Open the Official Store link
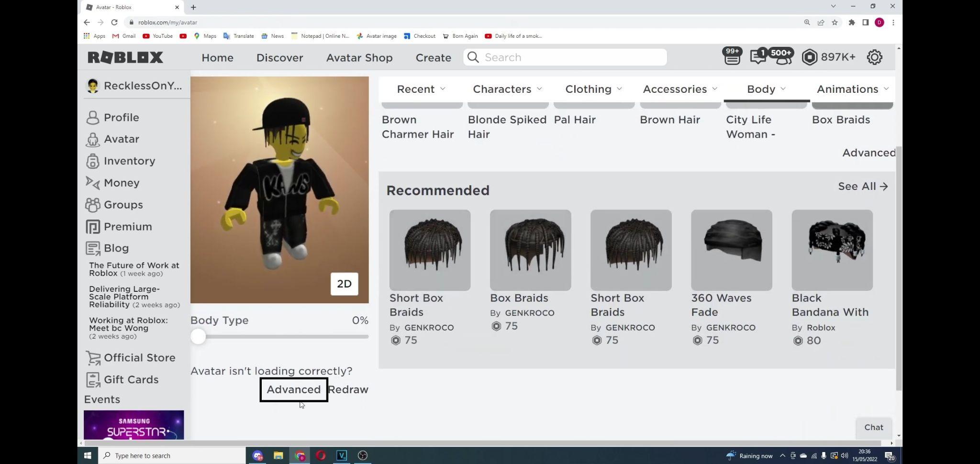 (139, 358)
